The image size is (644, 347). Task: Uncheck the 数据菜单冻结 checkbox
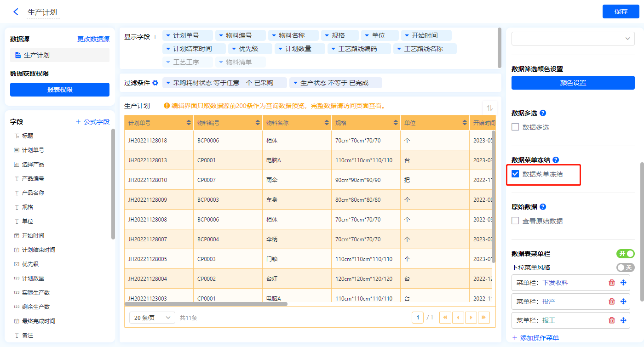[516, 174]
